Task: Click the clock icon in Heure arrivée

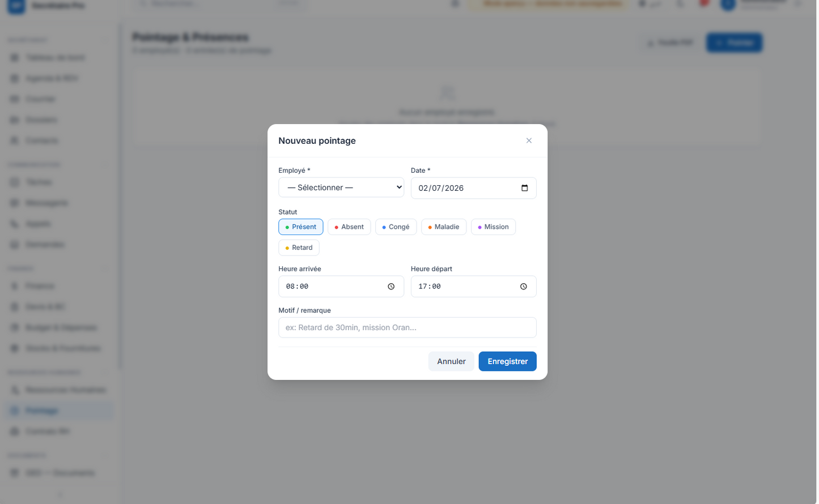Action: coord(391,287)
